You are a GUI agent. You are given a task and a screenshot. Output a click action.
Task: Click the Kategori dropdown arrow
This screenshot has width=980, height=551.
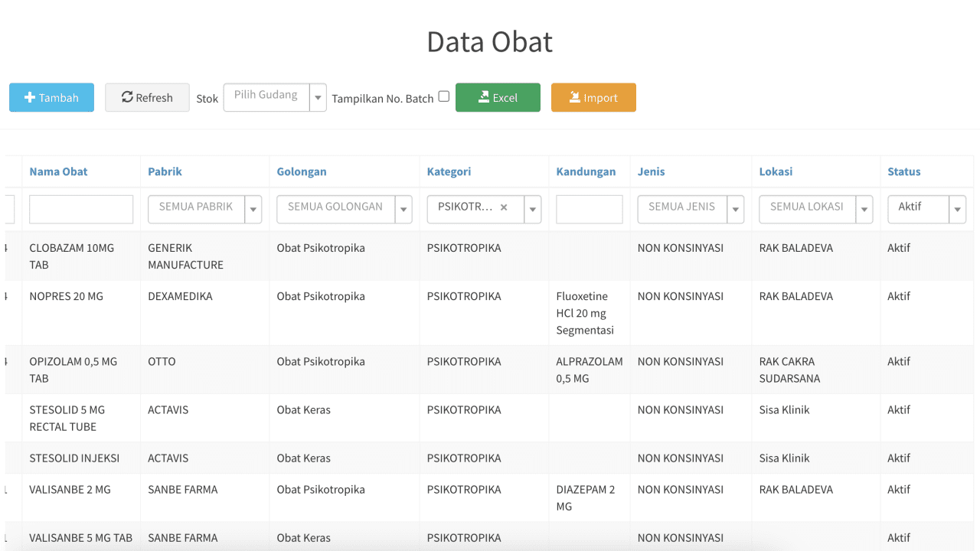tap(533, 209)
